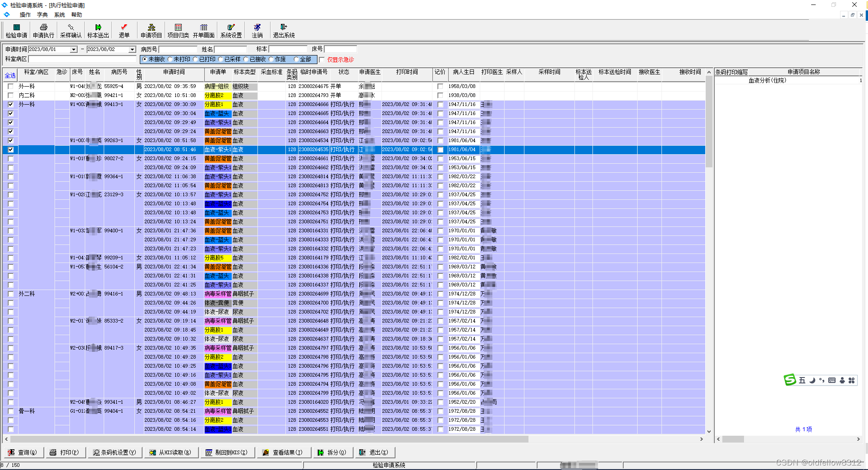Viewport: 868px width, 470px height.
Task: Select the 未打印 radio button
Action: click(x=170, y=59)
